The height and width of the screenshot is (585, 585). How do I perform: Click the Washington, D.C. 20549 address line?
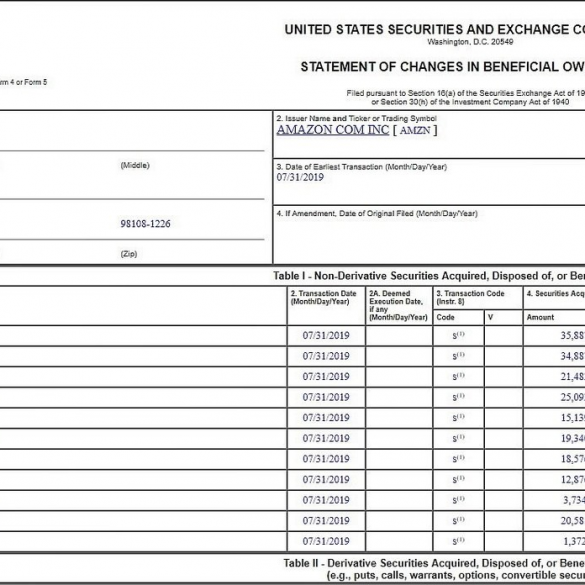[470, 42]
